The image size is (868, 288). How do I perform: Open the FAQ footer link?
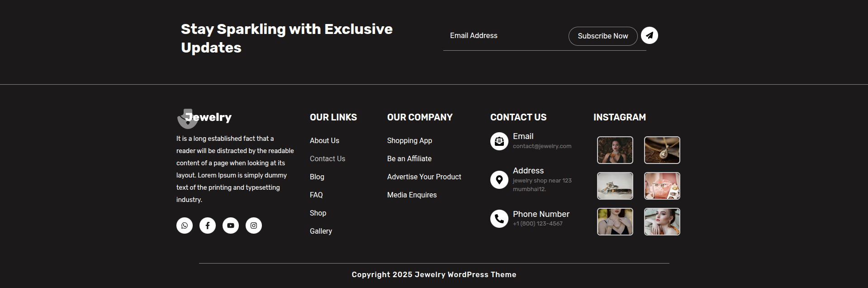(x=316, y=195)
